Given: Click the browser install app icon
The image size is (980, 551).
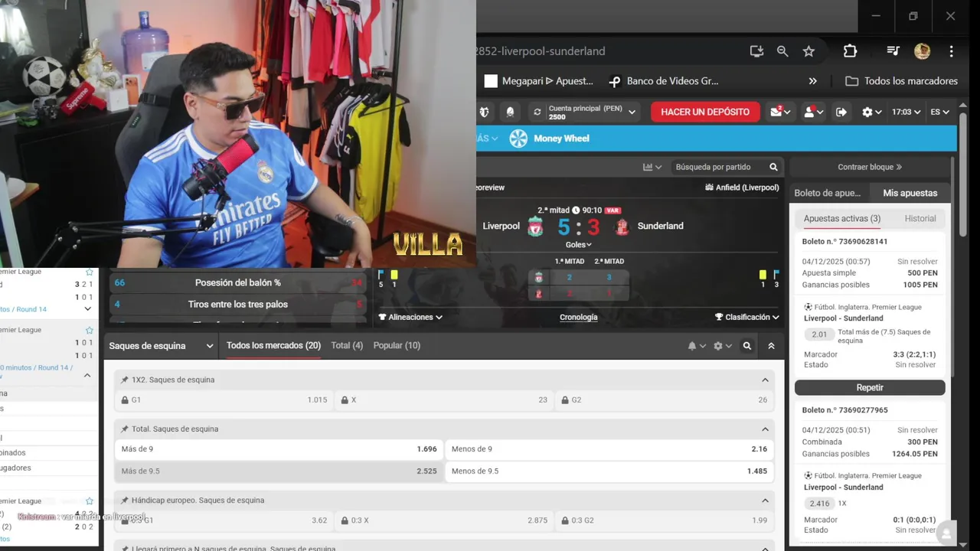Looking at the screenshot, I should pos(756,51).
